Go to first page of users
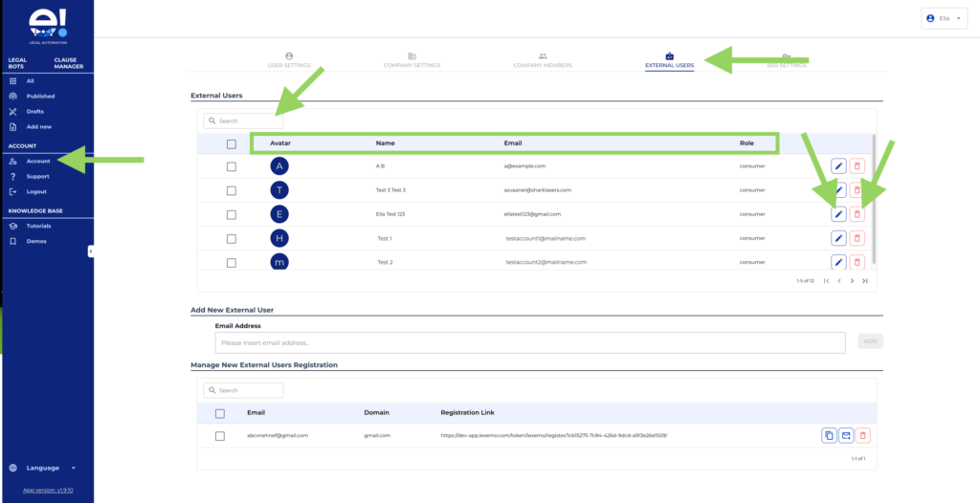 pyautogui.click(x=827, y=281)
